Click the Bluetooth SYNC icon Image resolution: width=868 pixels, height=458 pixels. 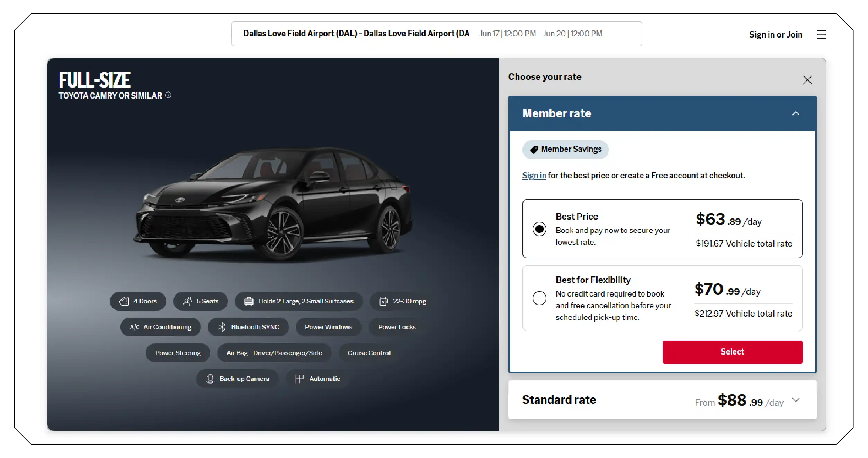click(x=222, y=327)
